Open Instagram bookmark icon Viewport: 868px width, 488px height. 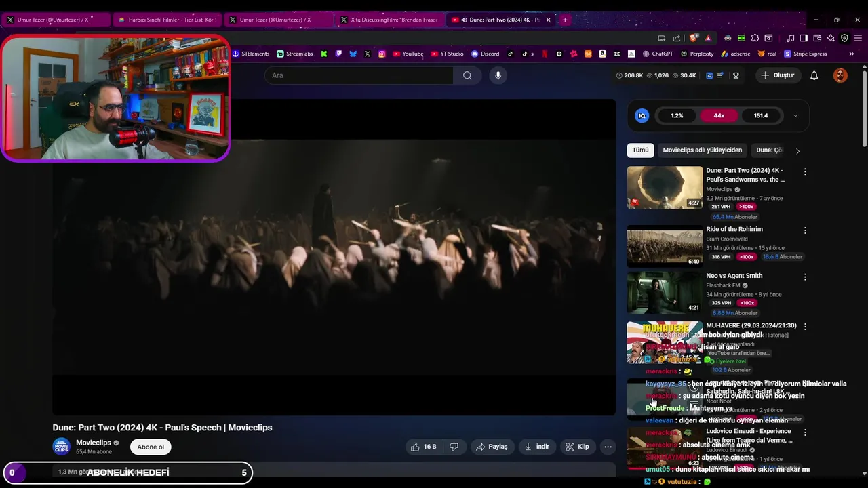pyautogui.click(x=382, y=54)
